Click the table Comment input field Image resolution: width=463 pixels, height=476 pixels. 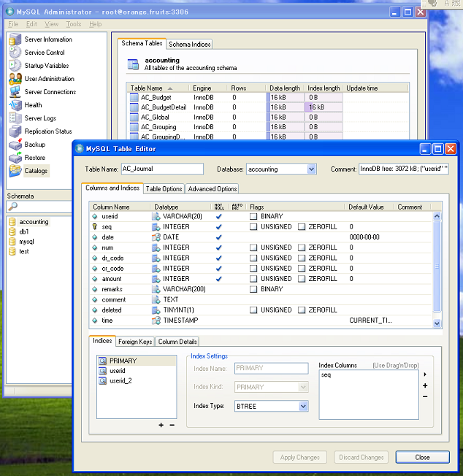tap(404, 169)
